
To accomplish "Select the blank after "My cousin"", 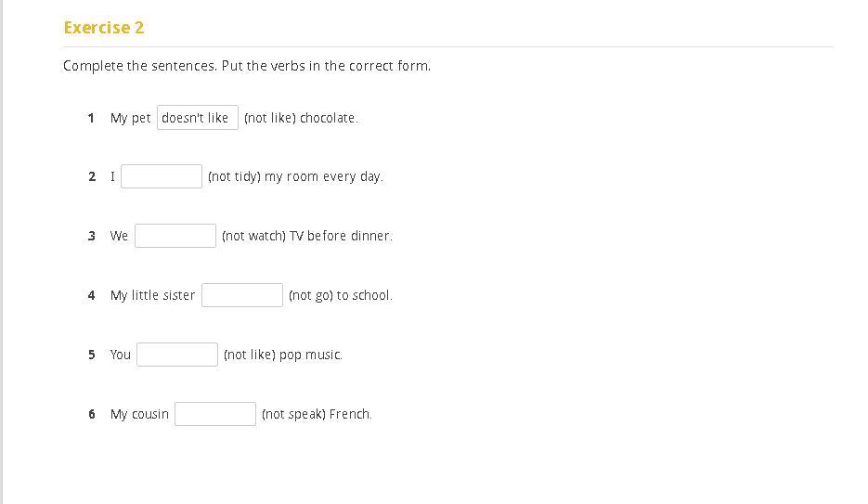I will point(215,414).
